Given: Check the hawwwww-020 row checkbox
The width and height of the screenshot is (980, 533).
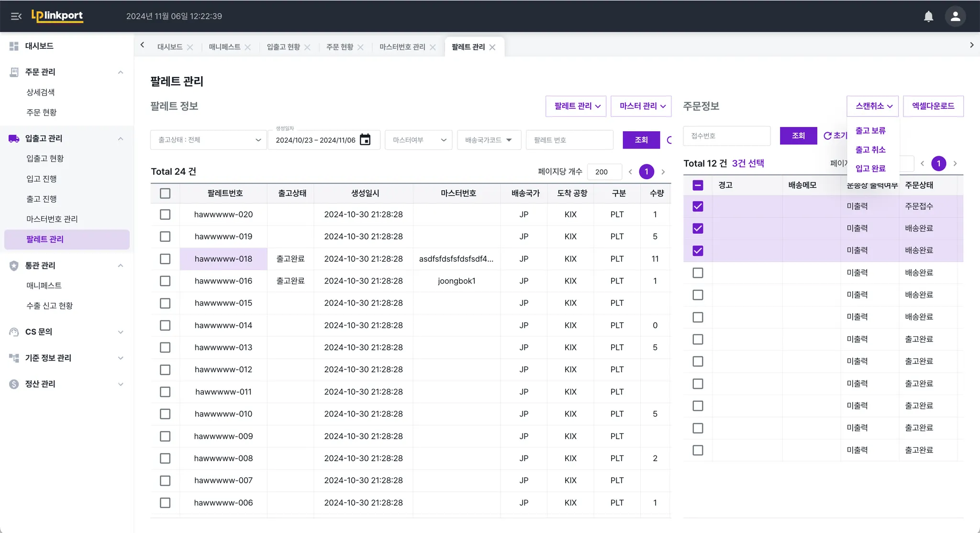Looking at the screenshot, I should 165,215.
